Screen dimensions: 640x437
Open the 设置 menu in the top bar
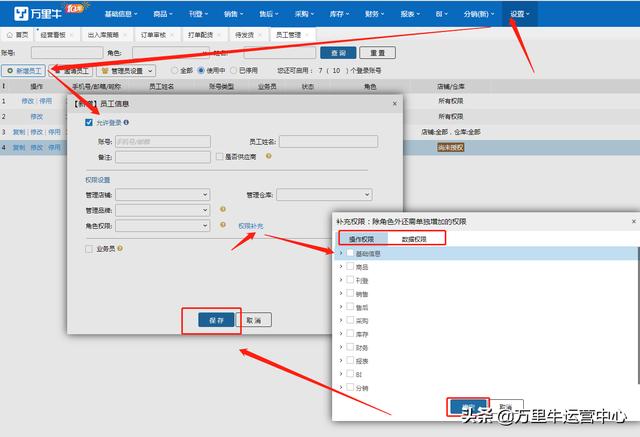[x=519, y=14]
